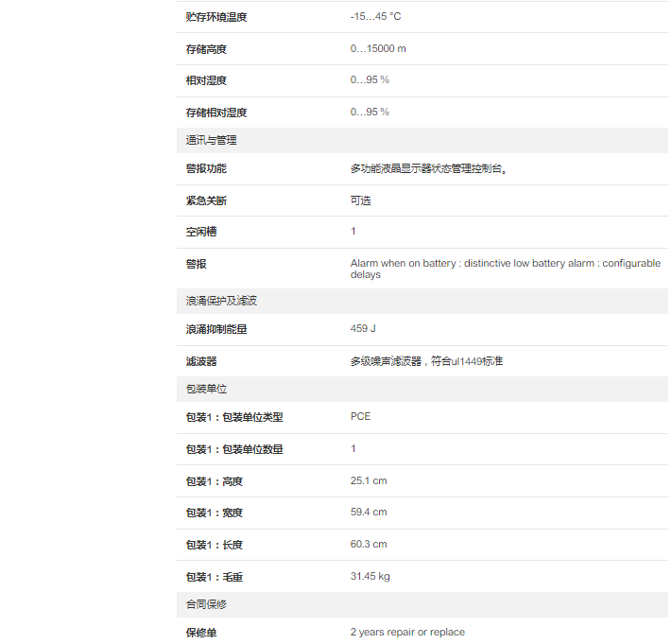Click the 空闲槽 row label
The image size is (672, 644).
click(201, 232)
